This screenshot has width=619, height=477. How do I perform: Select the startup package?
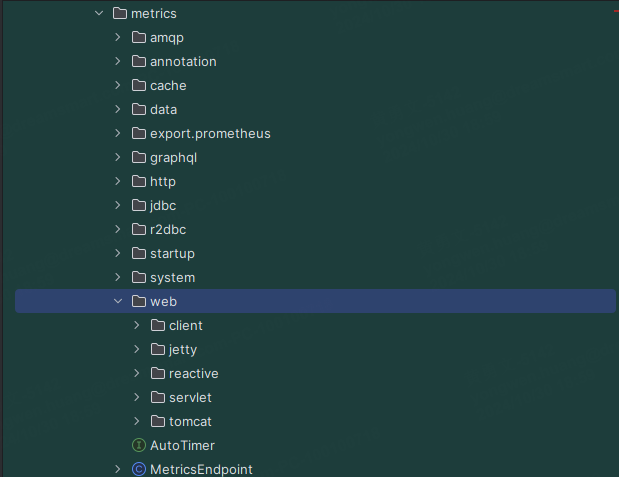pyautogui.click(x=172, y=253)
